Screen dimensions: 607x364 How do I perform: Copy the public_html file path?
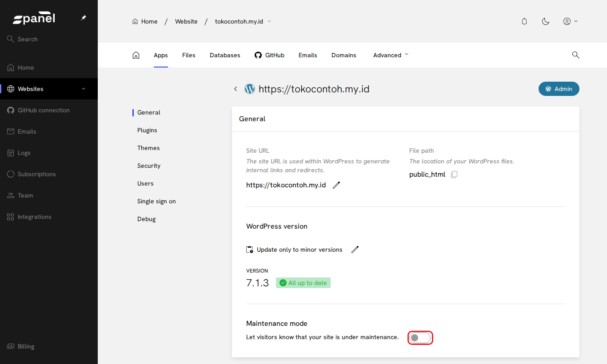454,174
